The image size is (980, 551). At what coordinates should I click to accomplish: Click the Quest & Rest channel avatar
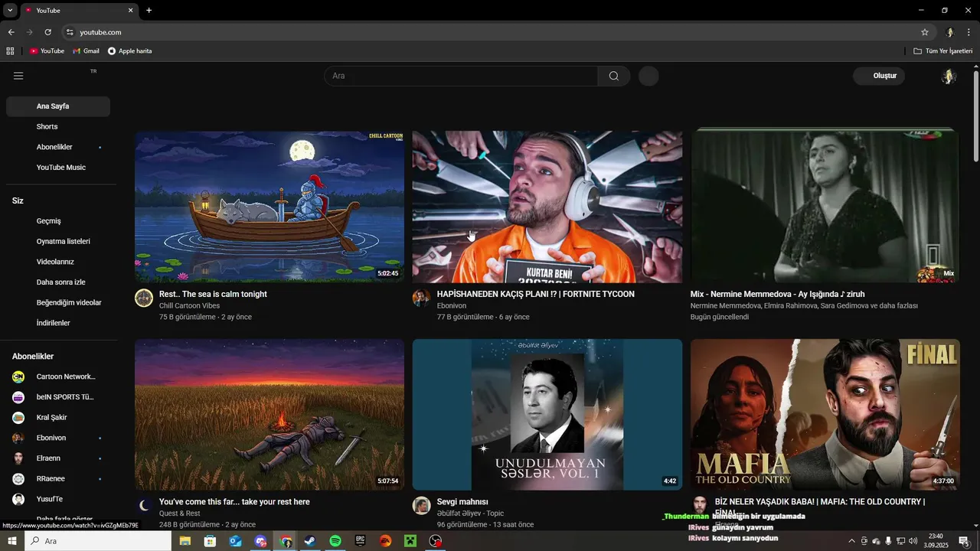point(144,506)
